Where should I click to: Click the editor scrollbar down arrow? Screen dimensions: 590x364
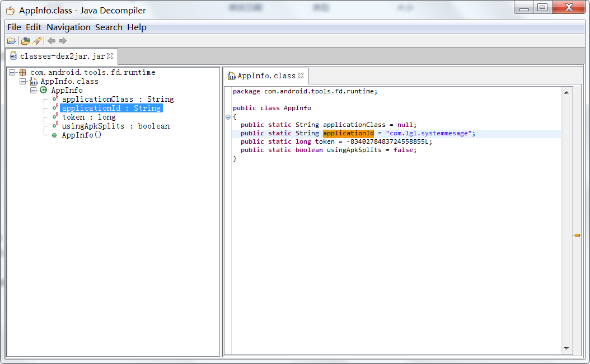[x=566, y=348]
